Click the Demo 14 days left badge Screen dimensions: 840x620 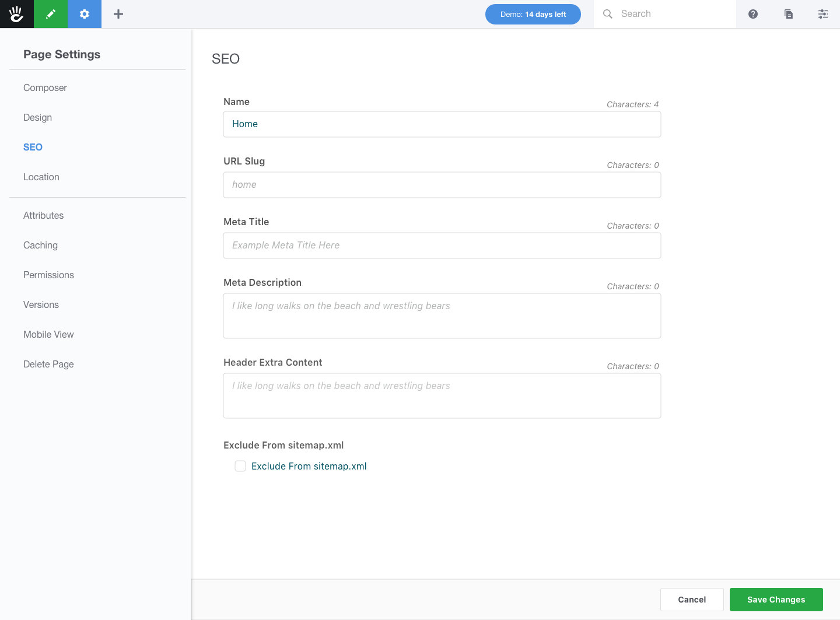(x=533, y=14)
